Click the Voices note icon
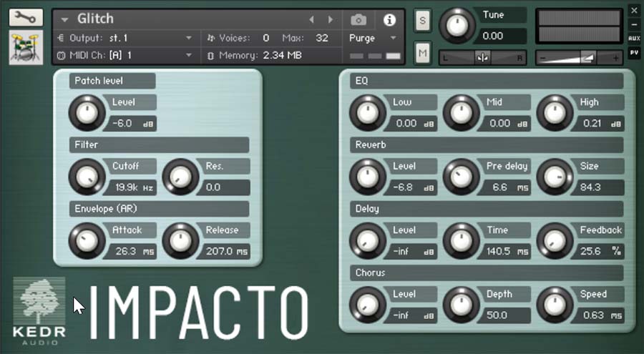 pos(210,38)
